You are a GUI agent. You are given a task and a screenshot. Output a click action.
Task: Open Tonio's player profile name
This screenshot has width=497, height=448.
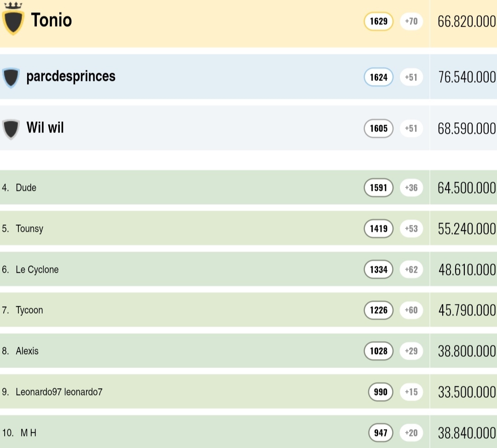coord(52,20)
